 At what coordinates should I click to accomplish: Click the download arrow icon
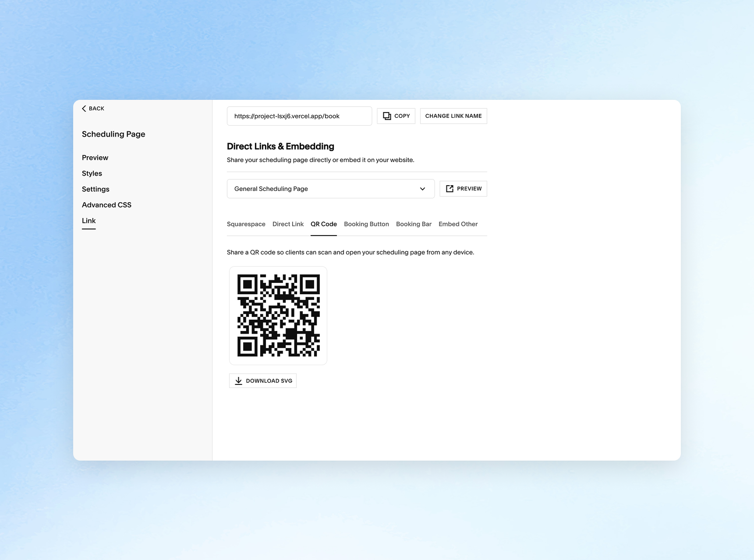(238, 381)
